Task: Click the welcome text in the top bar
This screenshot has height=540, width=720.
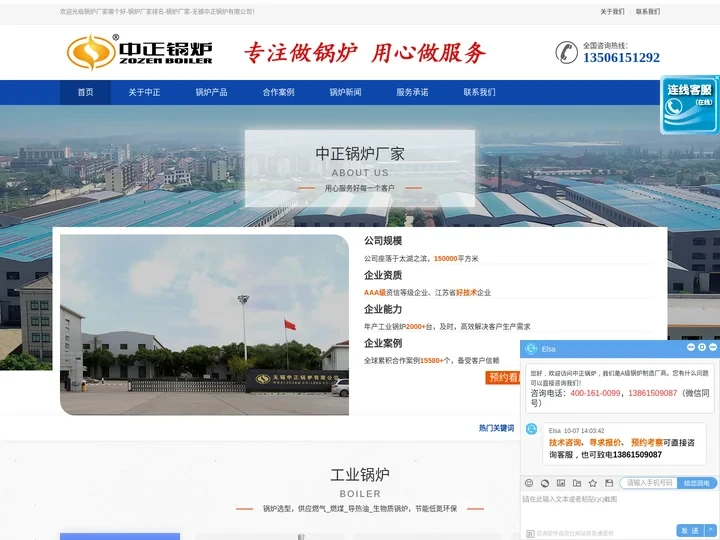Action: click(x=157, y=11)
